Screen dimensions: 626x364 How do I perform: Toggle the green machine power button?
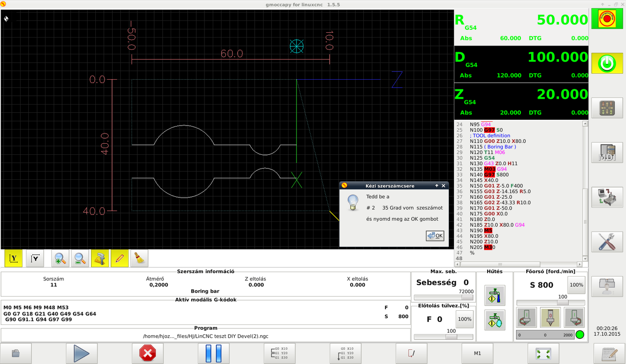click(607, 64)
